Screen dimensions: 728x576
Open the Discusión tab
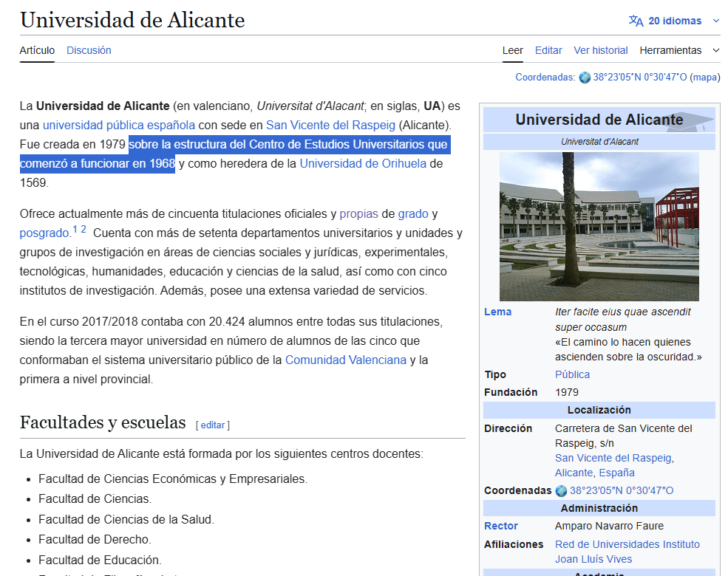click(89, 50)
